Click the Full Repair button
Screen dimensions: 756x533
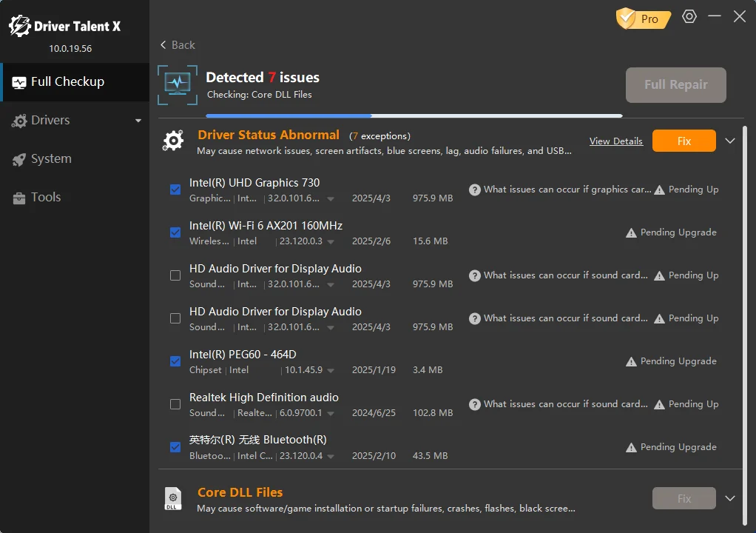[x=676, y=85]
